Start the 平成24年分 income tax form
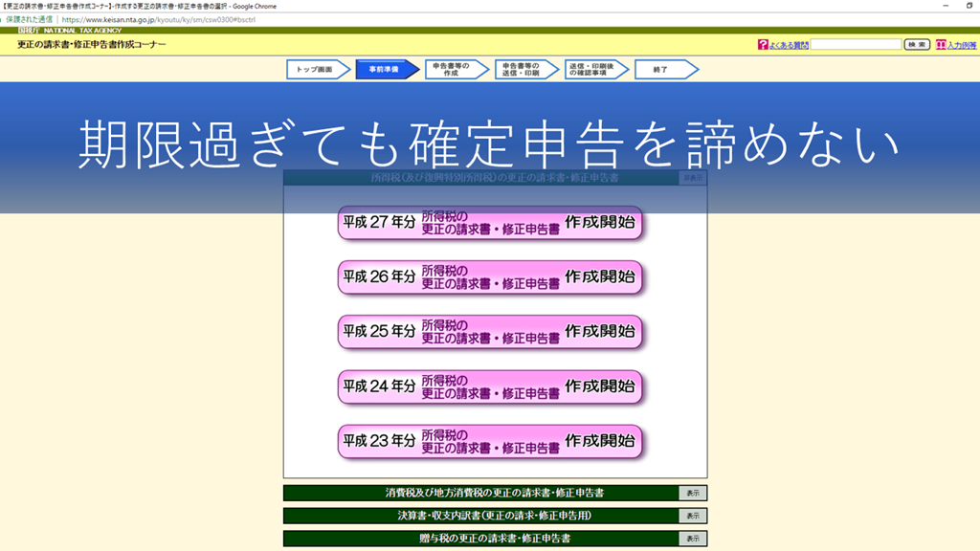 pos(490,387)
